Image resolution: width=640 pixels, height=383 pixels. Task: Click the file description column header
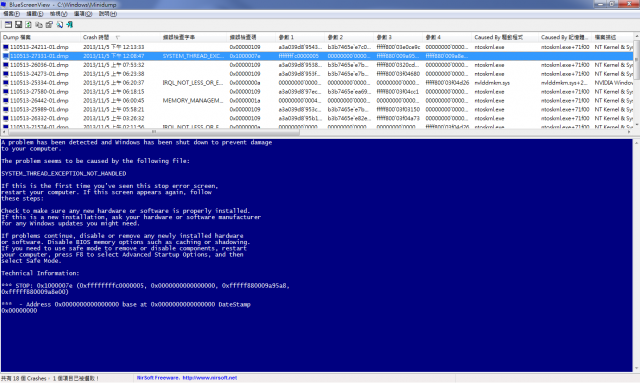(613, 37)
